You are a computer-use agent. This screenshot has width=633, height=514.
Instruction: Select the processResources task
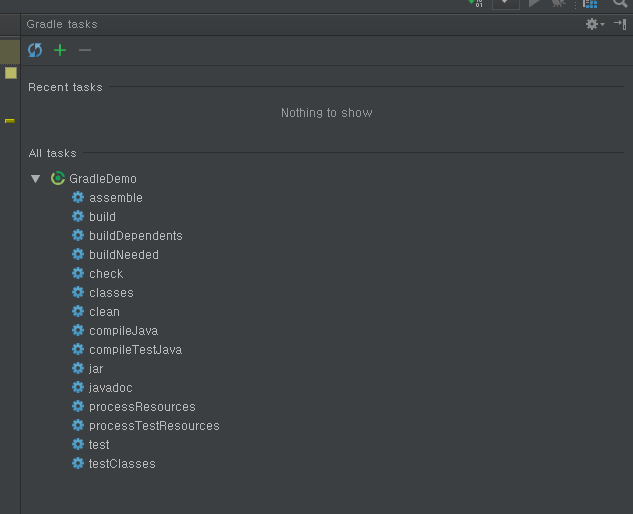coord(142,407)
